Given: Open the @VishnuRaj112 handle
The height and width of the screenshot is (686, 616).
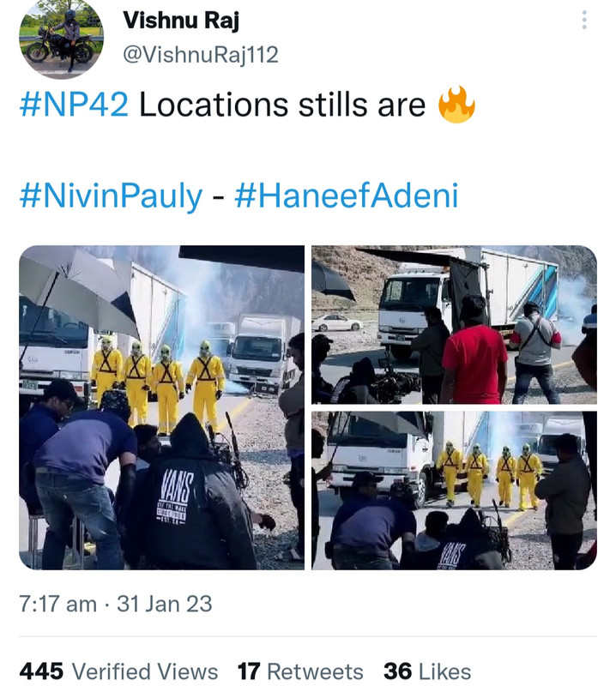Looking at the screenshot, I should [x=201, y=55].
